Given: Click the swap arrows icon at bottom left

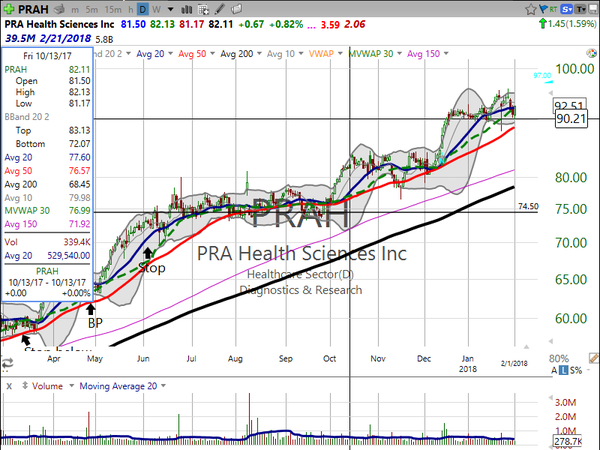Looking at the screenshot, I should click(x=7, y=362).
